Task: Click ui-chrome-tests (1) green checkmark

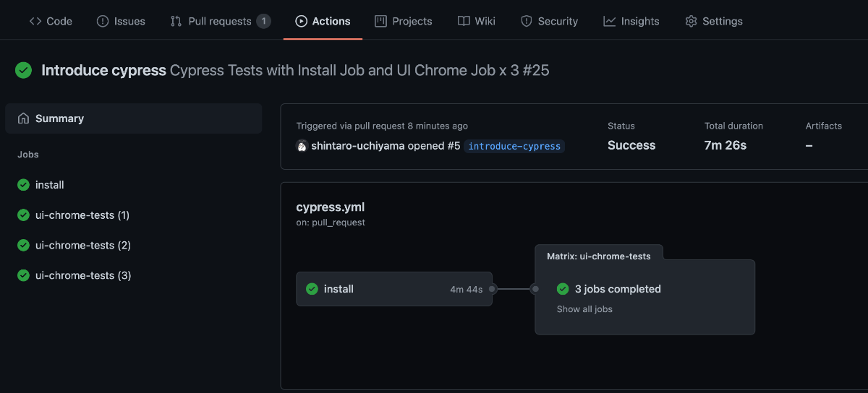Action: point(24,215)
